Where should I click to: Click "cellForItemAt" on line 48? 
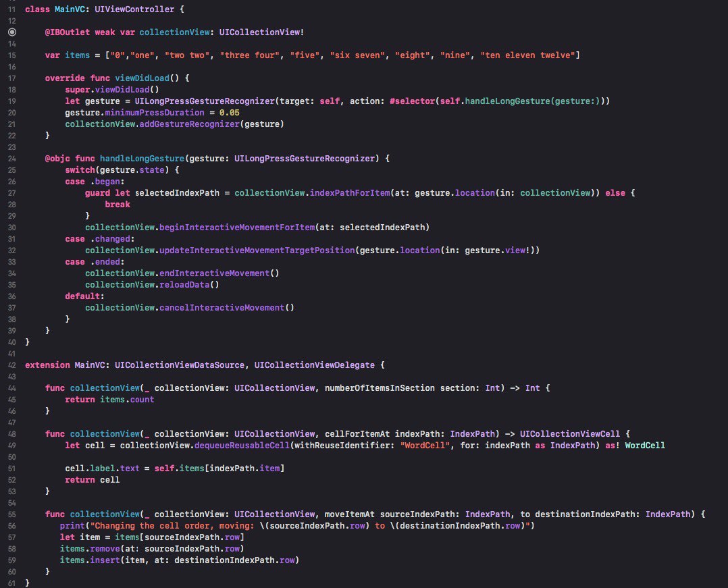[357, 434]
